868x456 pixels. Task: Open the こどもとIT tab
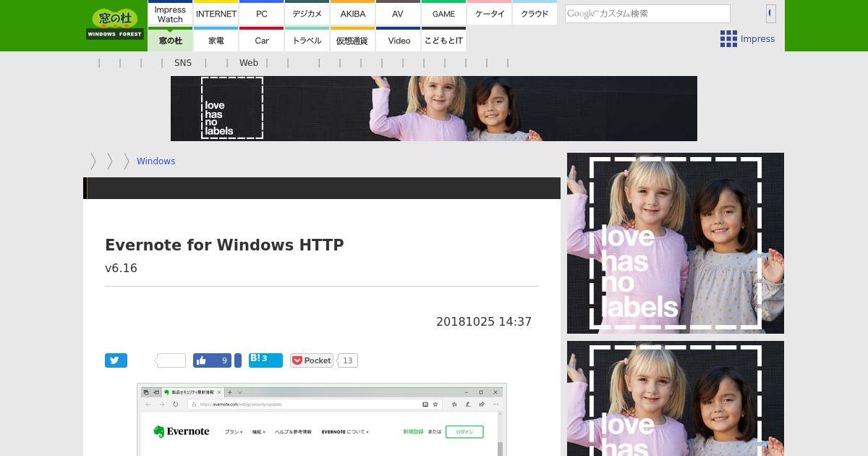(443, 40)
